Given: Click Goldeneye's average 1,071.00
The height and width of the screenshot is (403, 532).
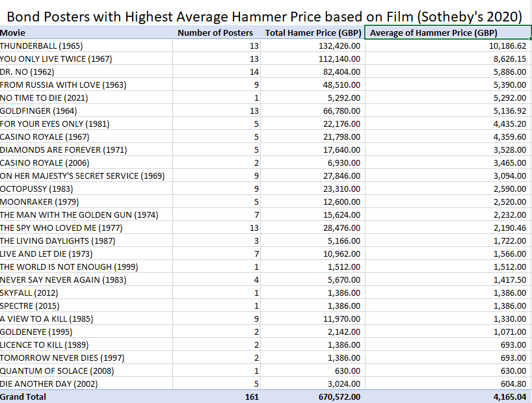Looking at the screenshot, I should click(x=510, y=331).
